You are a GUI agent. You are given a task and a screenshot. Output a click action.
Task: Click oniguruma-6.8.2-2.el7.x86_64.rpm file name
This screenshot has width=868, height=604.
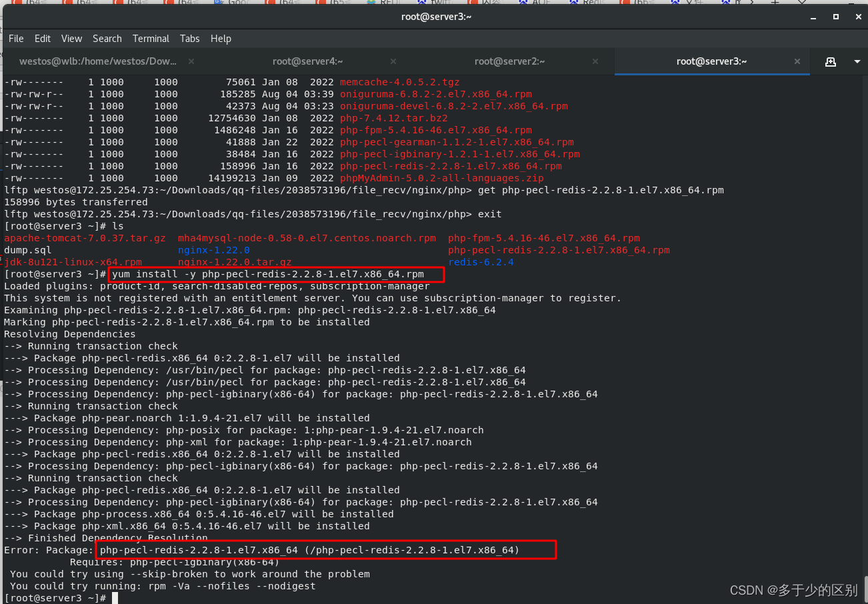click(436, 94)
